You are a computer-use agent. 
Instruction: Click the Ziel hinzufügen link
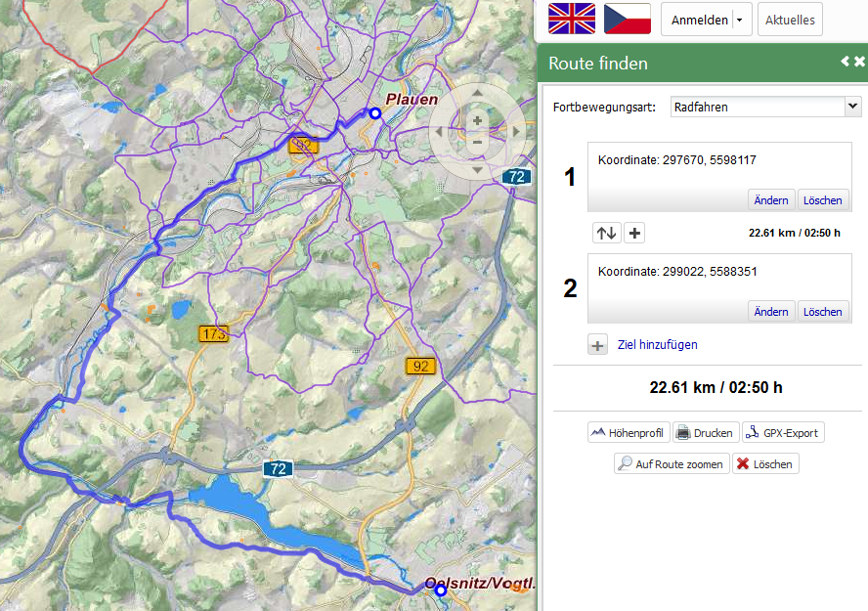click(x=657, y=345)
